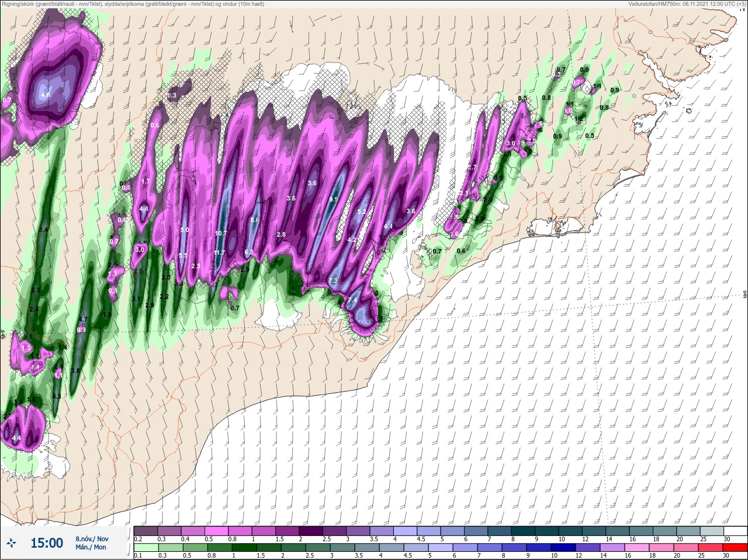Click the upper legend swatch between 0.2 and 0.3
Screen dimensions: 748x560
pyautogui.click(x=146, y=530)
